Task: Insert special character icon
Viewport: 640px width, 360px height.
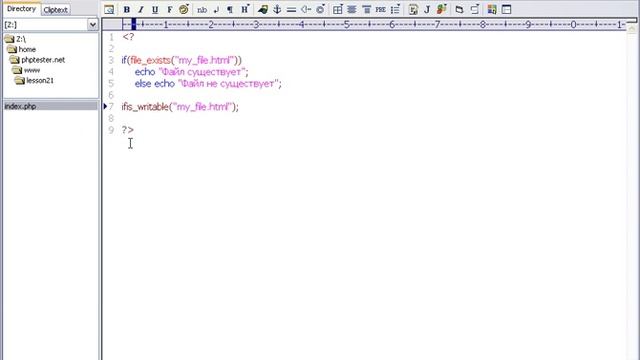Action: 320,9
